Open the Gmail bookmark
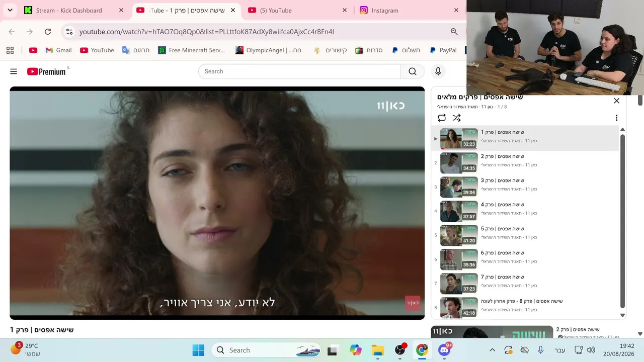644x362 pixels. [x=59, y=50]
